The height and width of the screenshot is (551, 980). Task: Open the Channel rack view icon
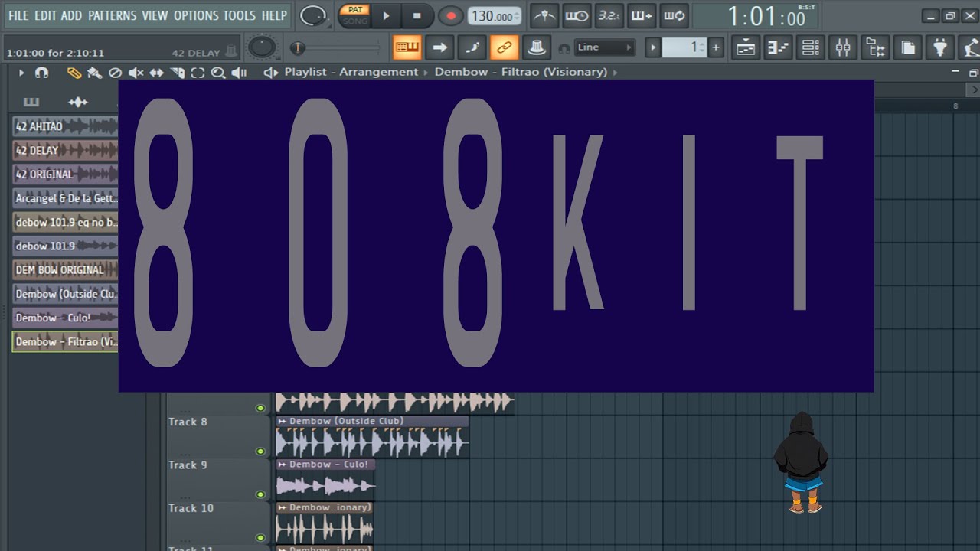[x=811, y=47]
